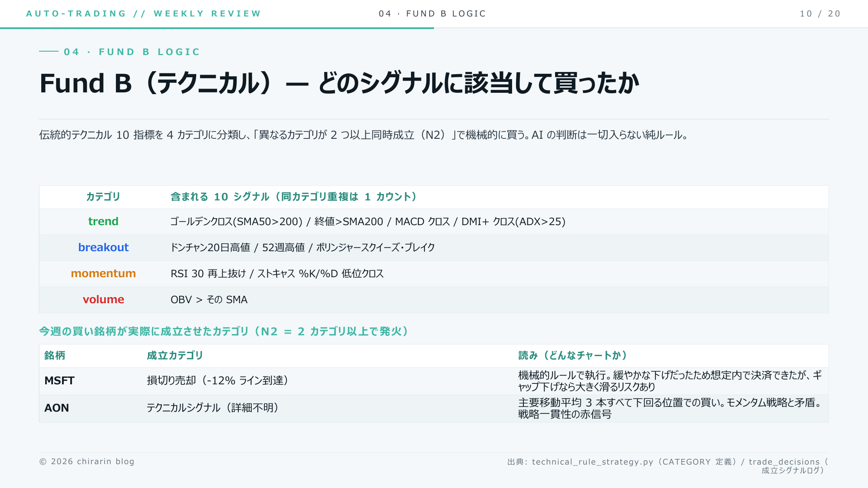Click the AON note starting '主要移動平均 3 本'

(x=671, y=408)
